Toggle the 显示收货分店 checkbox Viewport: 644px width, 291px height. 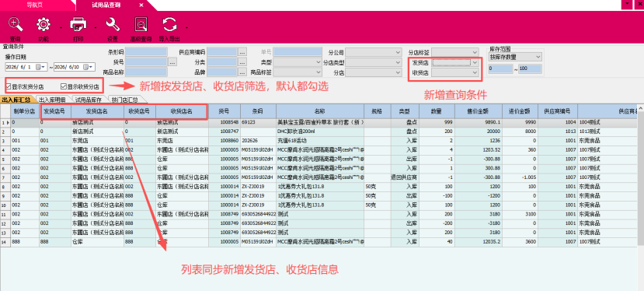point(63,86)
